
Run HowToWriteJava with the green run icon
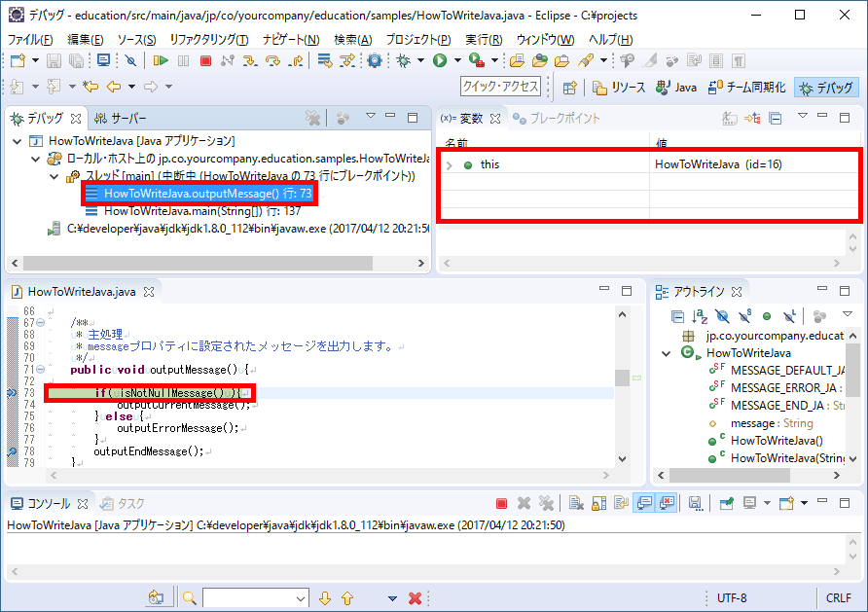[440, 59]
